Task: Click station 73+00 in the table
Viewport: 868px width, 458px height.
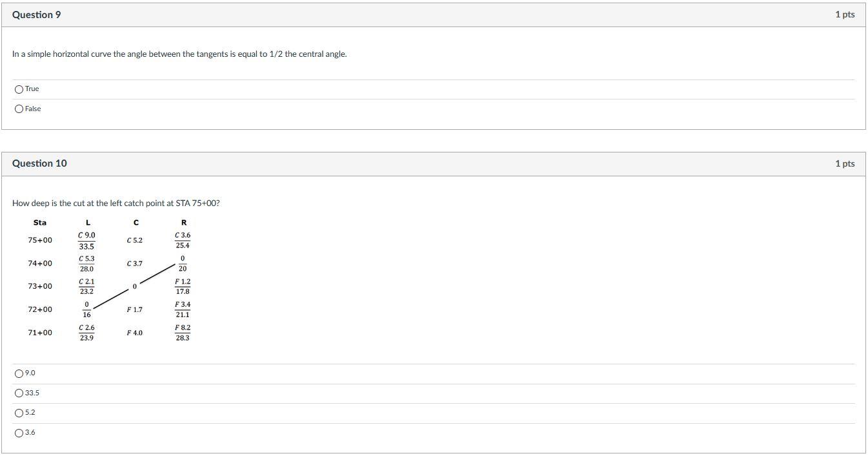Action: click(40, 286)
